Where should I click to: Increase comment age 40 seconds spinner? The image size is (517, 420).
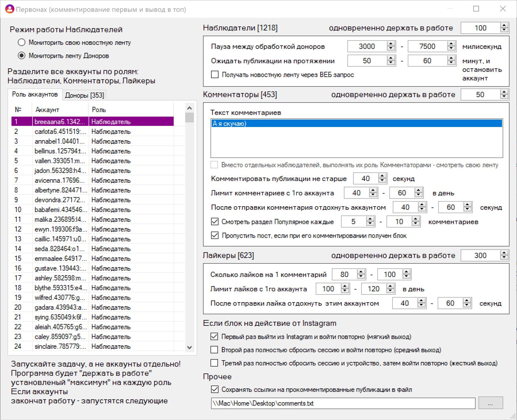click(382, 176)
